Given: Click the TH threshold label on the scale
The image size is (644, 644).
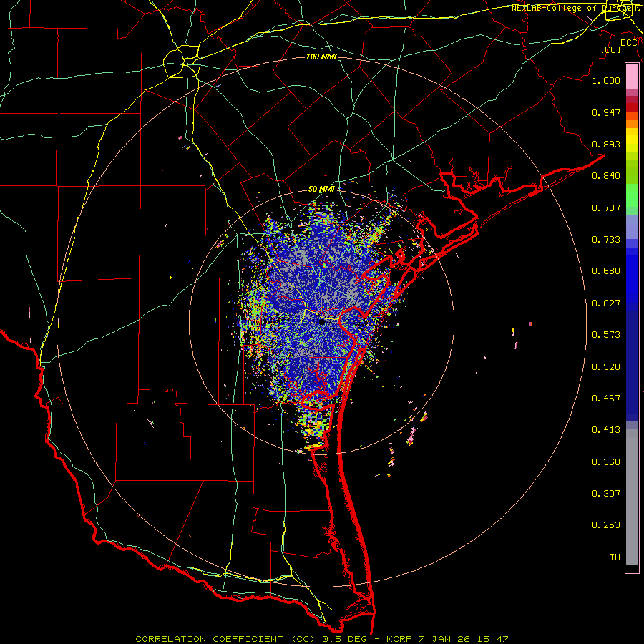Looking at the screenshot, I should click(615, 557).
